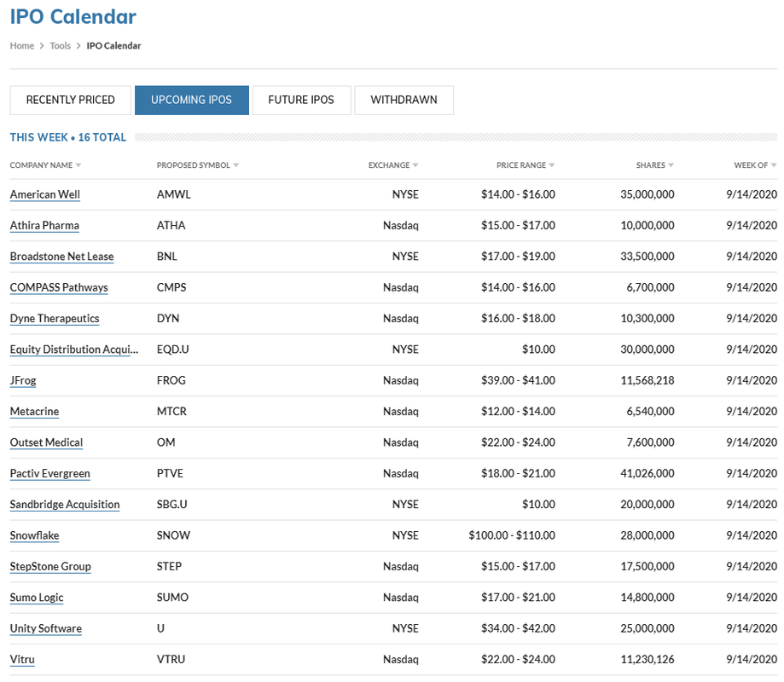Sort by Week Of column arrow

pyautogui.click(x=774, y=165)
